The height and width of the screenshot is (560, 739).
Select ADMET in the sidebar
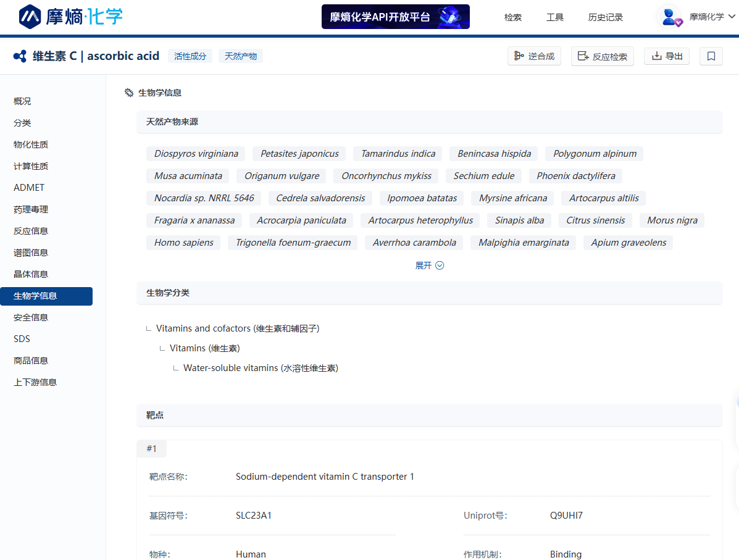pyautogui.click(x=29, y=188)
